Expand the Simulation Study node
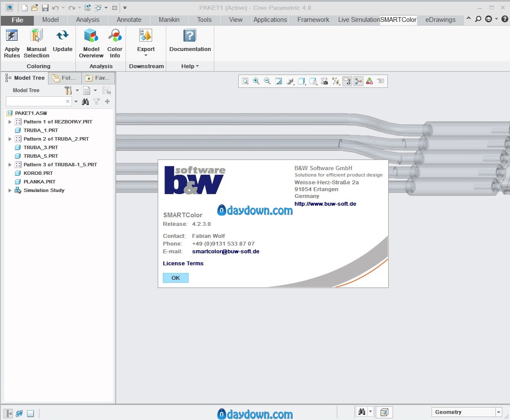This screenshot has width=510, height=420. pos(10,190)
